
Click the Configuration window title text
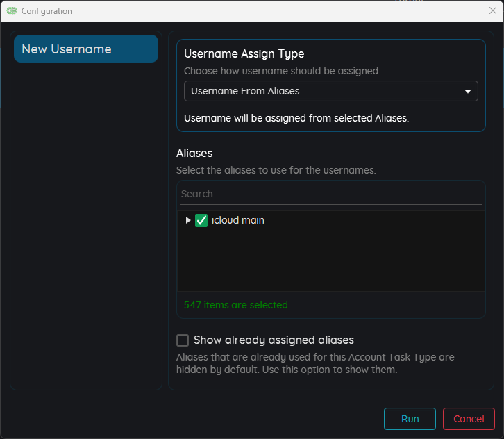tap(47, 11)
